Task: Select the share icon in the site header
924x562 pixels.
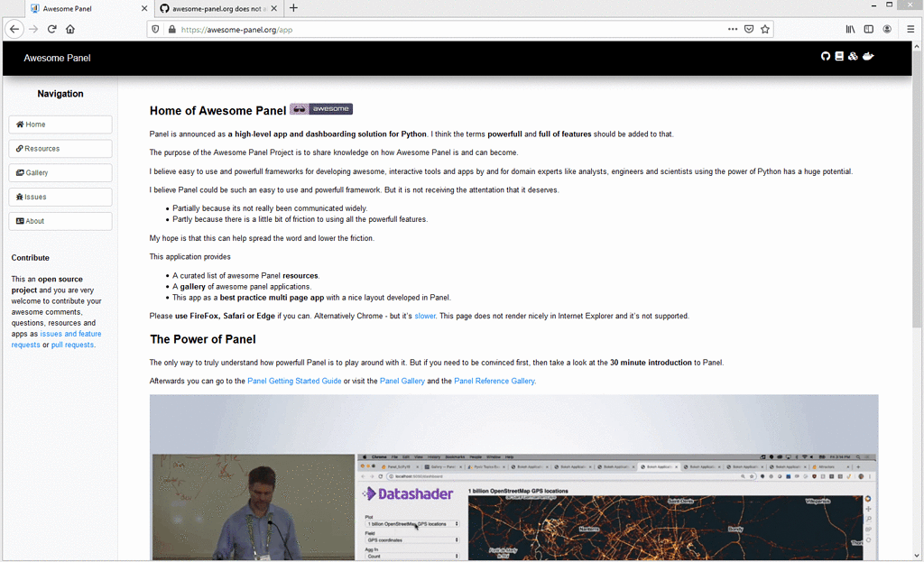Action: (x=854, y=56)
